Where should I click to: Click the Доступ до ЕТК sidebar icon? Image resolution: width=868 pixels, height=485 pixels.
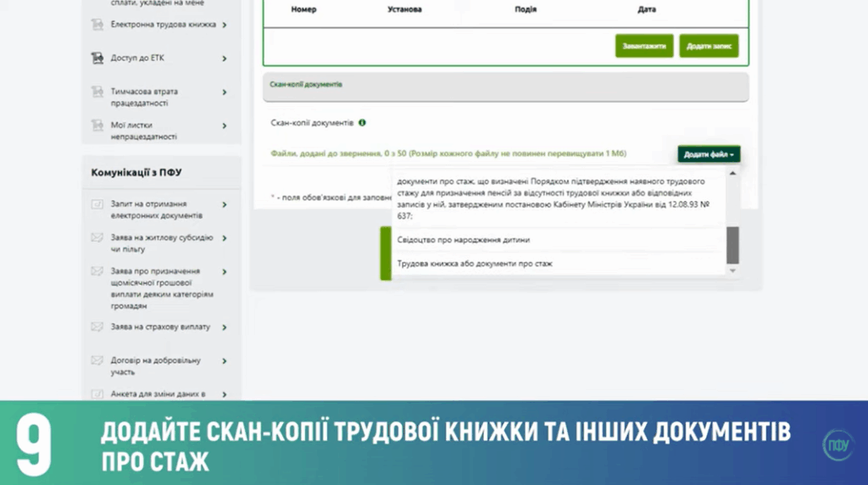(x=97, y=59)
